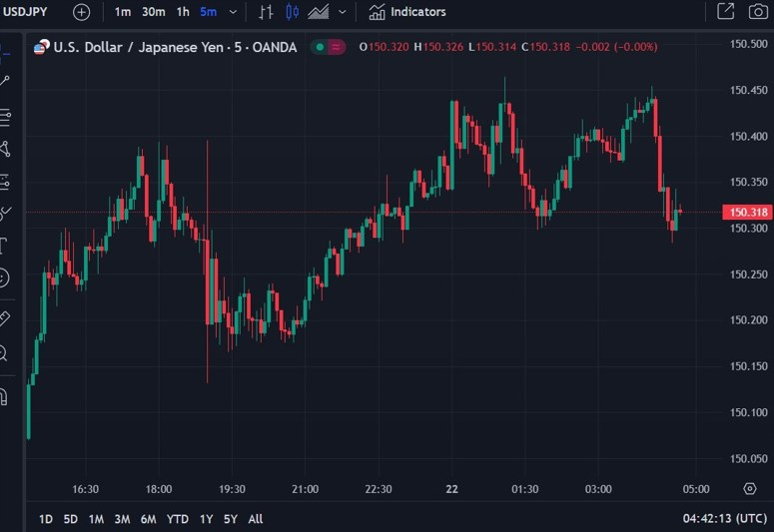Open the share/pop-out chart icon
The height and width of the screenshot is (532, 774).
tap(726, 11)
